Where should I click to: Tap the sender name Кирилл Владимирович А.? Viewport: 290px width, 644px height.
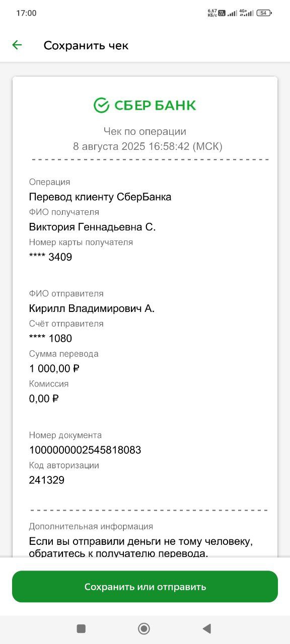click(x=92, y=308)
